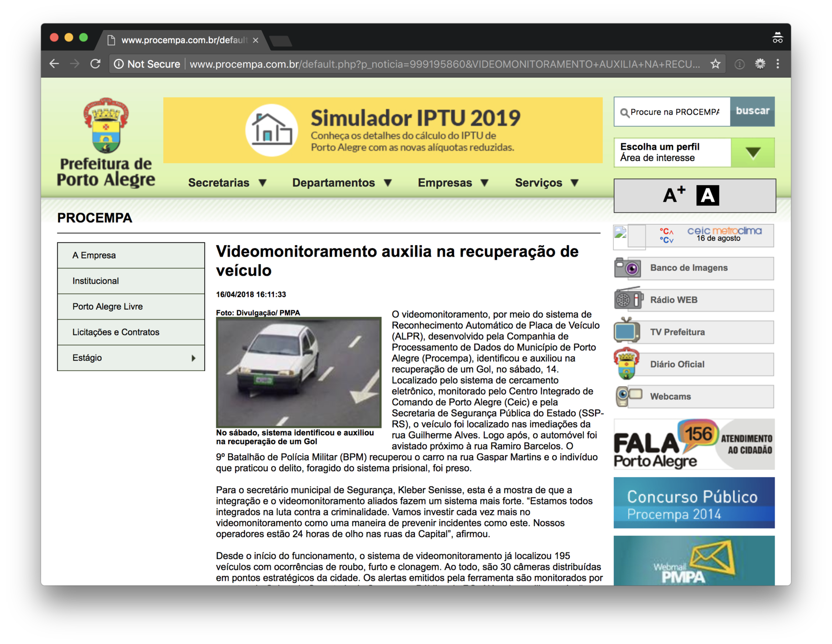
Task: Close the procempa.com.br browser tab
Action: pos(256,40)
